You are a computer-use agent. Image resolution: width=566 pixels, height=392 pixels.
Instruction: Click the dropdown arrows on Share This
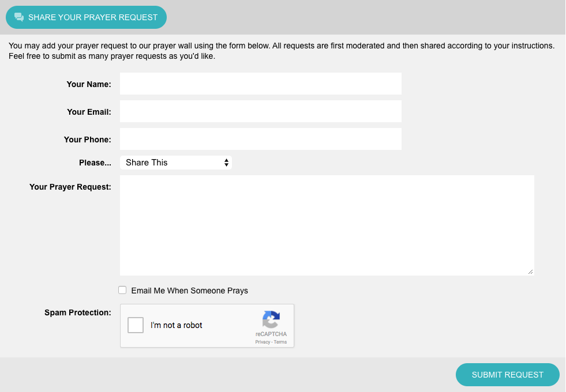(226, 163)
